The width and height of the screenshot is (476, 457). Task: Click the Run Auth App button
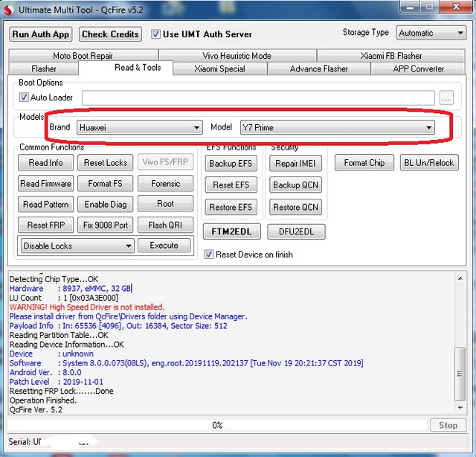click(x=41, y=34)
